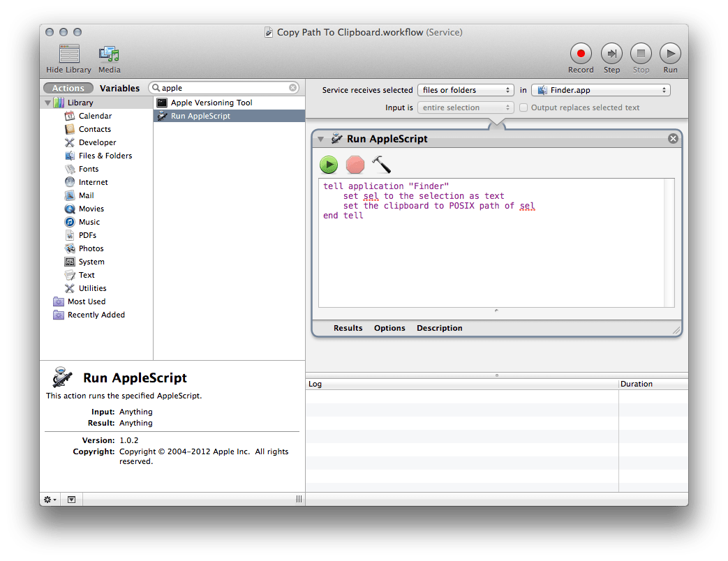
Task: Run the AppleScript with the green play button
Action: coord(329,165)
